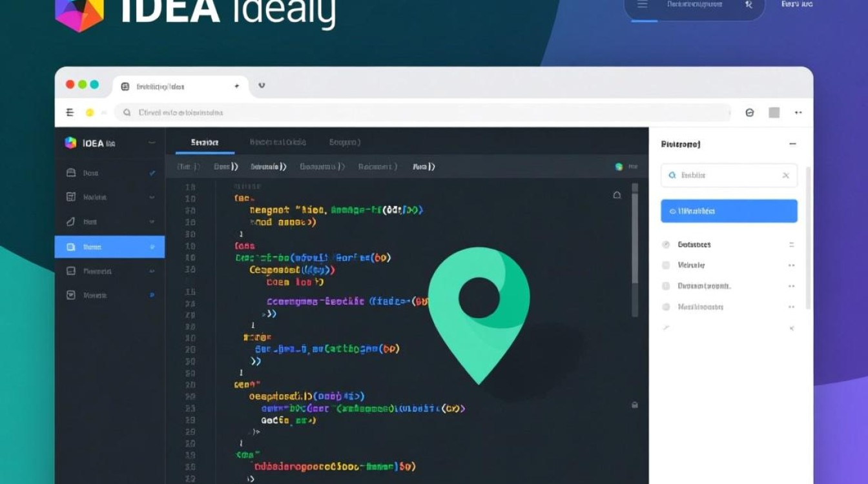Switch to the second editor tab
Viewport: 868px width, 484px height.
tap(278, 142)
